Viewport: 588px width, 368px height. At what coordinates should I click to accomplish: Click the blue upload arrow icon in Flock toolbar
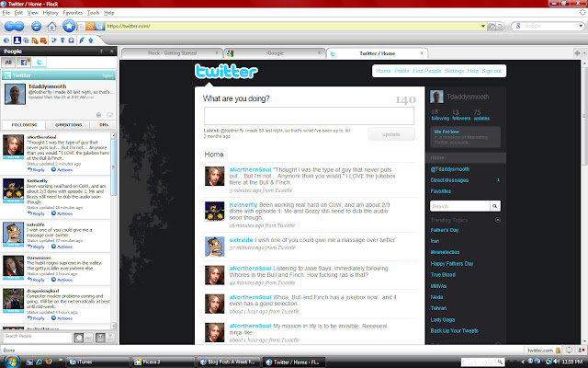point(90,40)
